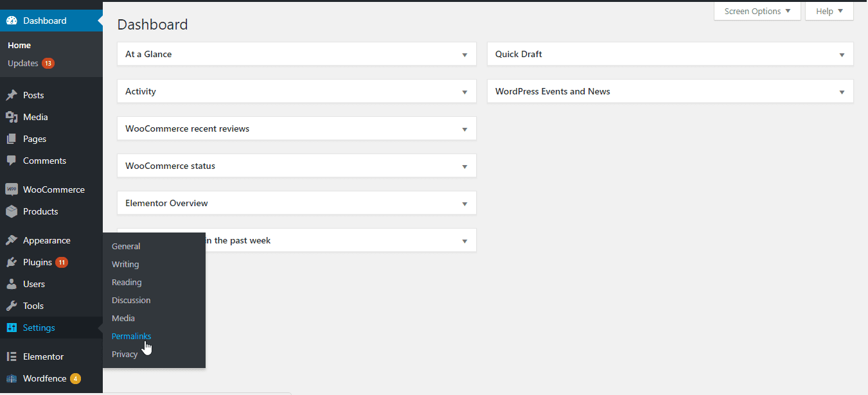Toggle WooCommerce status panel arrow
The image size is (868, 395).
pyautogui.click(x=465, y=166)
